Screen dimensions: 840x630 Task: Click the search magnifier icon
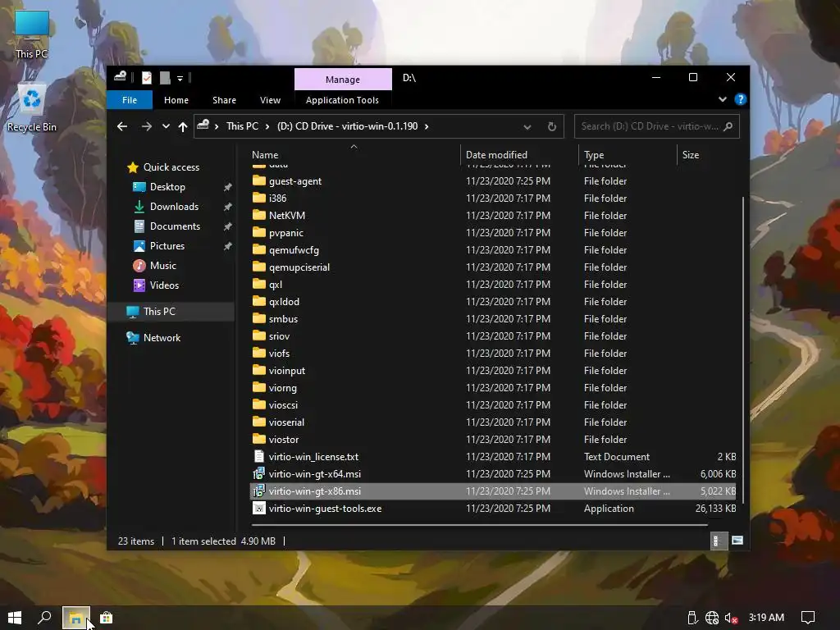(728, 126)
